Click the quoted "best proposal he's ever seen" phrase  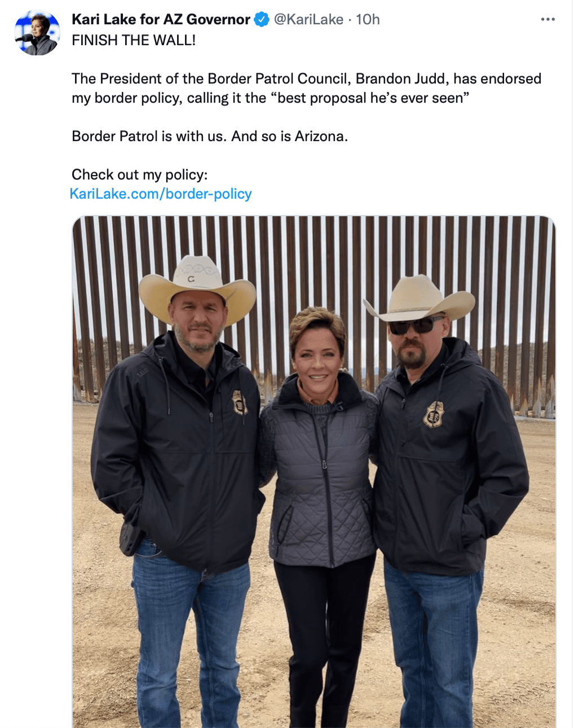pyautogui.click(x=370, y=98)
